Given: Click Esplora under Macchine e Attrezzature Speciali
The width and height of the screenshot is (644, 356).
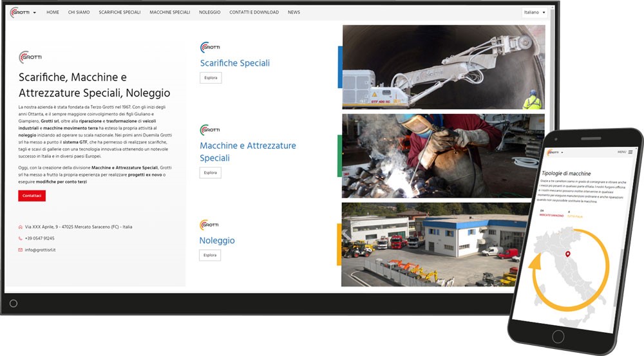Looking at the screenshot, I should [211, 173].
